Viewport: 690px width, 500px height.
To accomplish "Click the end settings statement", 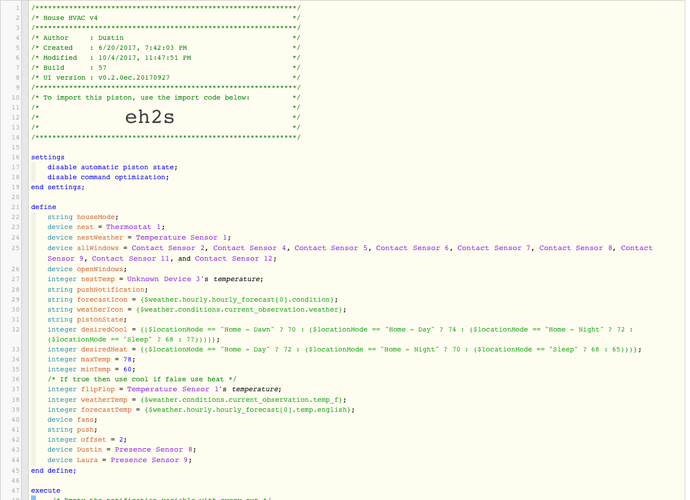I will click(58, 187).
